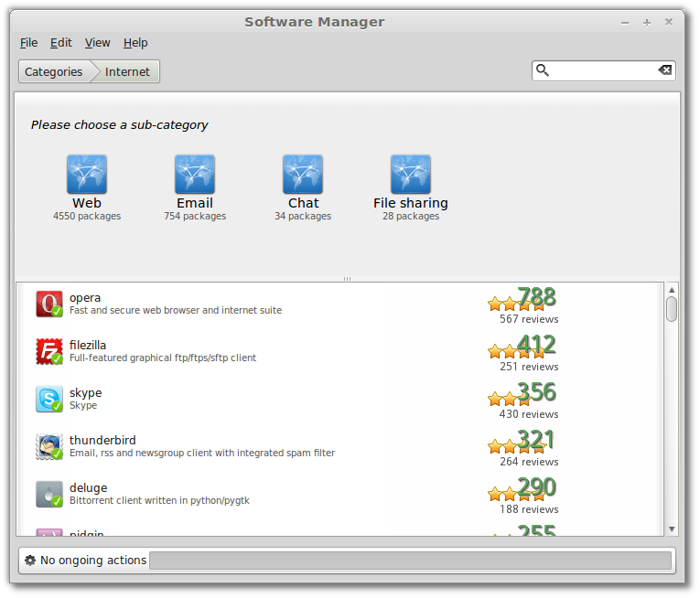Click "34 packages" under Chat
The width and height of the screenshot is (700, 598).
pyautogui.click(x=303, y=216)
